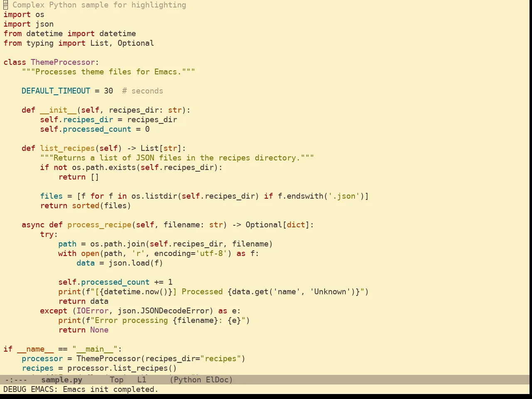The height and width of the screenshot is (399, 532).
Task: Click the ElDoc minor mode indicator
Action: [217, 380]
